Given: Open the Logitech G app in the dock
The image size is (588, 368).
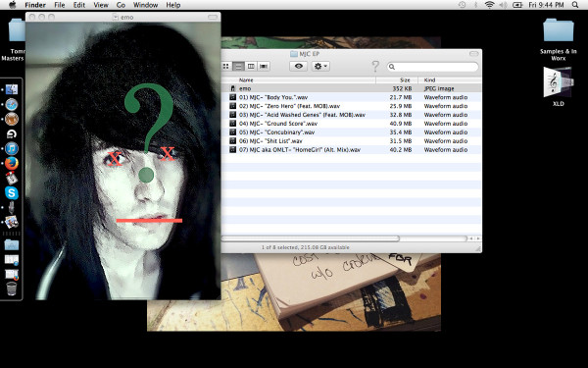Looking at the screenshot, I should [12, 133].
